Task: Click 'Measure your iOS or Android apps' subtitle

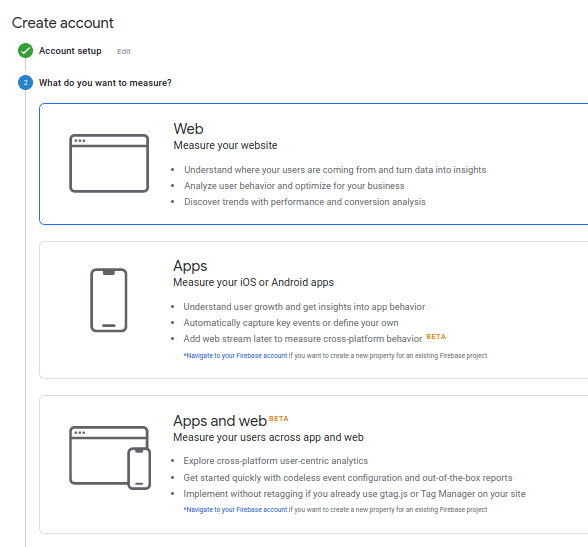Action: (x=254, y=282)
